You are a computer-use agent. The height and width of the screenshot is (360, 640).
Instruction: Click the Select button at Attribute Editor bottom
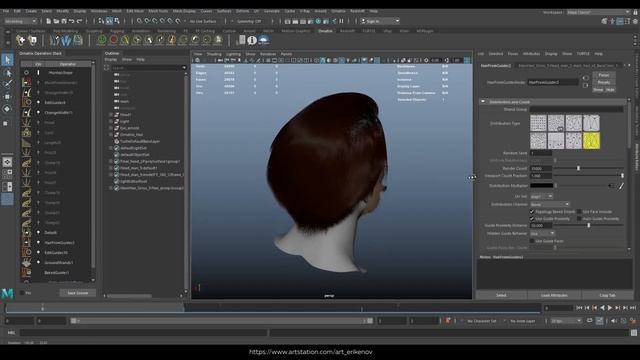point(501,295)
